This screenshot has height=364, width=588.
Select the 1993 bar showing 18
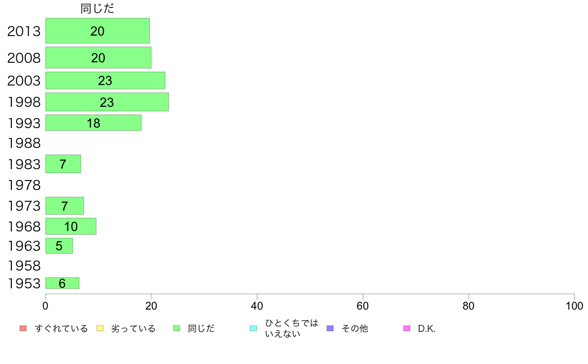coord(94,123)
